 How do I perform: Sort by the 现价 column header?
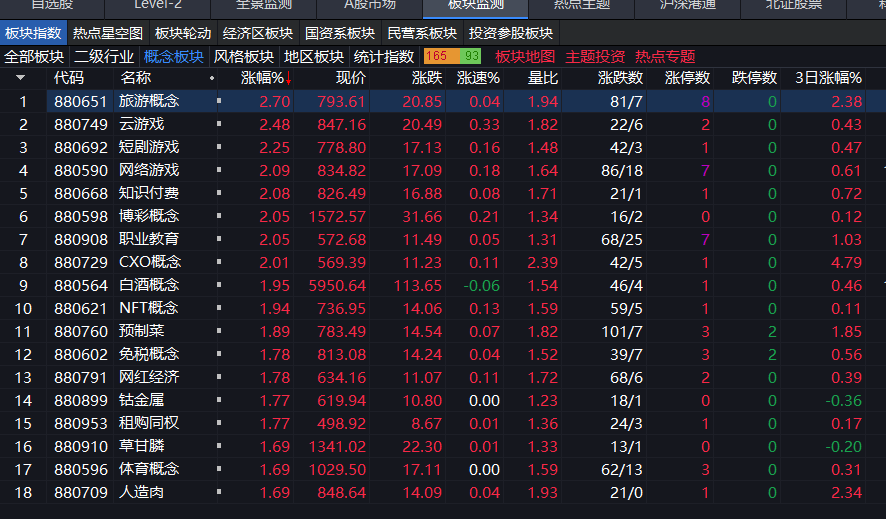(351, 78)
